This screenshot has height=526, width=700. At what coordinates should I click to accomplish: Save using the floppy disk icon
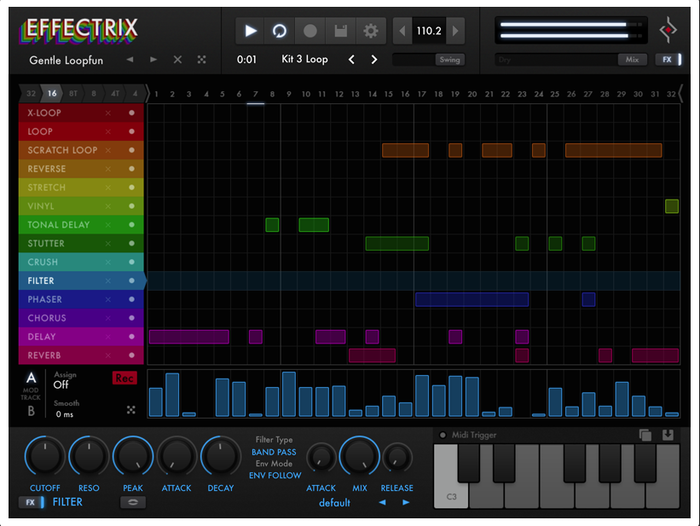[x=341, y=31]
